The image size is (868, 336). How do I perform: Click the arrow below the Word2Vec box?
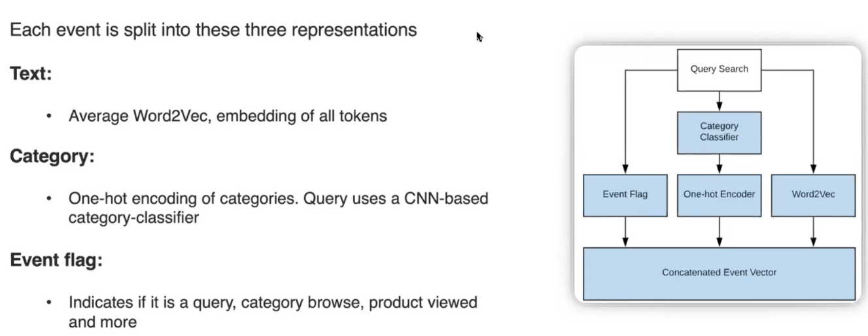[813, 231]
